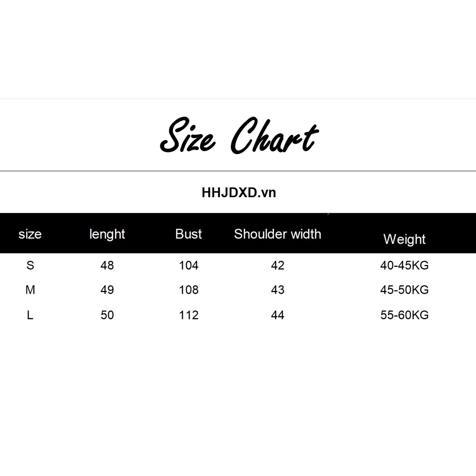The image size is (476, 476).
Task: Select the Shoulder width column header
Action: pyautogui.click(x=278, y=234)
